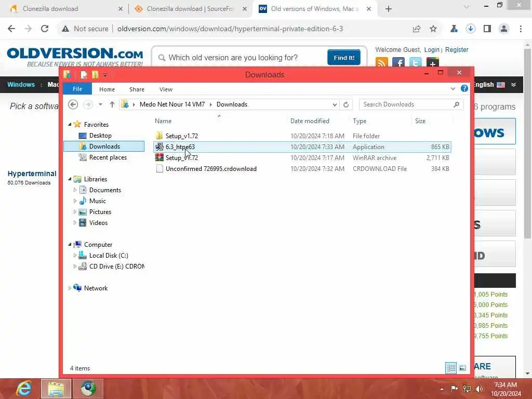Image resolution: width=532 pixels, height=399 pixels.
Task: Select CD Drive (E:) CDROM
Action: coord(116,267)
